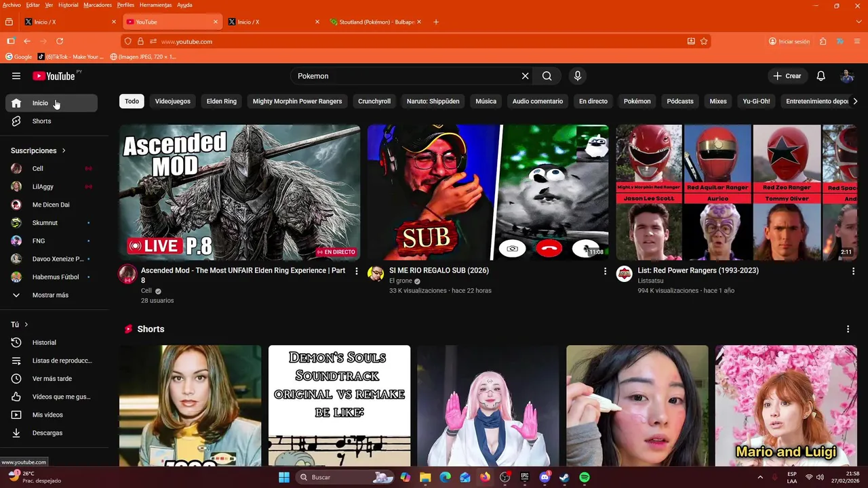Expand the Tú section header
This screenshot has height=488, width=868.
(x=20, y=325)
